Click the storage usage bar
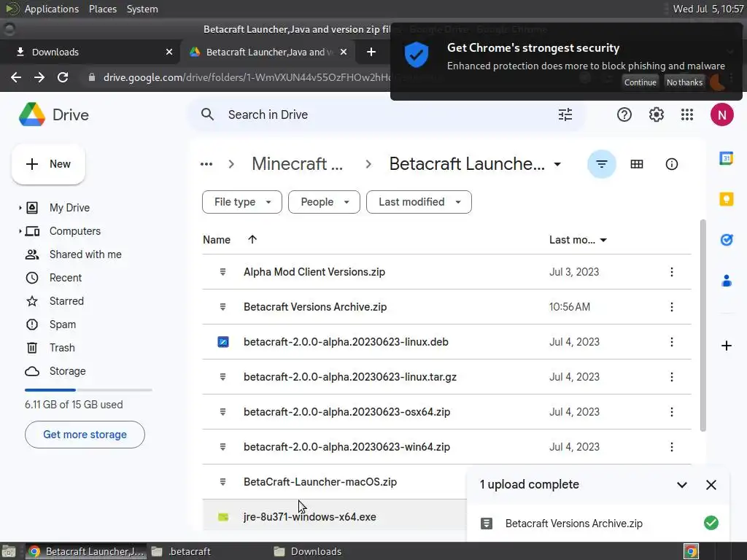Viewport: 747px width, 560px height. pos(88,390)
